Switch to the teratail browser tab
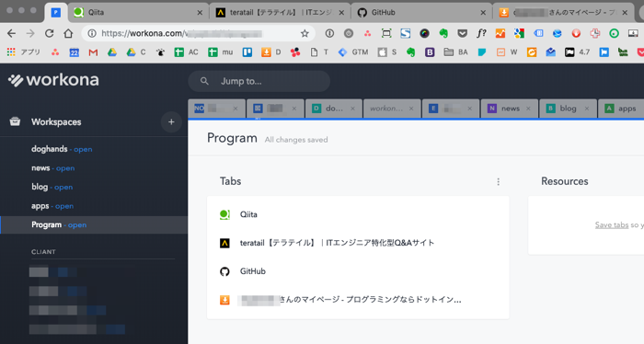 (280, 12)
